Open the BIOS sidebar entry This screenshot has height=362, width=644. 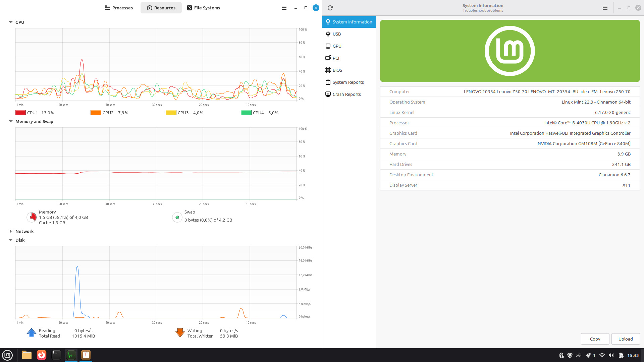pyautogui.click(x=337, y=70)
